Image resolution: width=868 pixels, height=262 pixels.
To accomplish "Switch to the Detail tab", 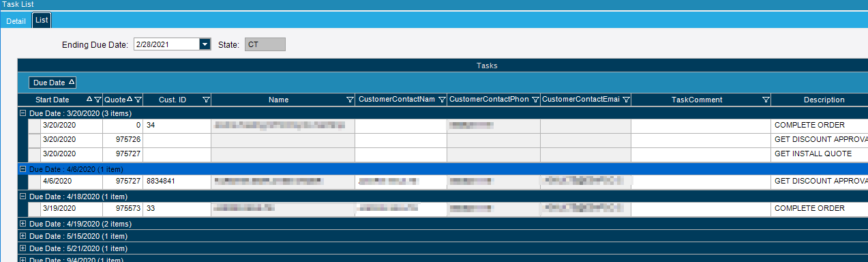I will pyautogui.click(x=16, y=20).
